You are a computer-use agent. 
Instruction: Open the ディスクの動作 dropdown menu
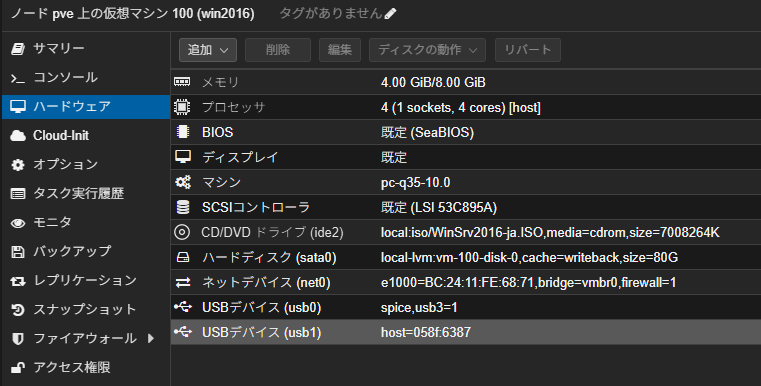(427, 50)
